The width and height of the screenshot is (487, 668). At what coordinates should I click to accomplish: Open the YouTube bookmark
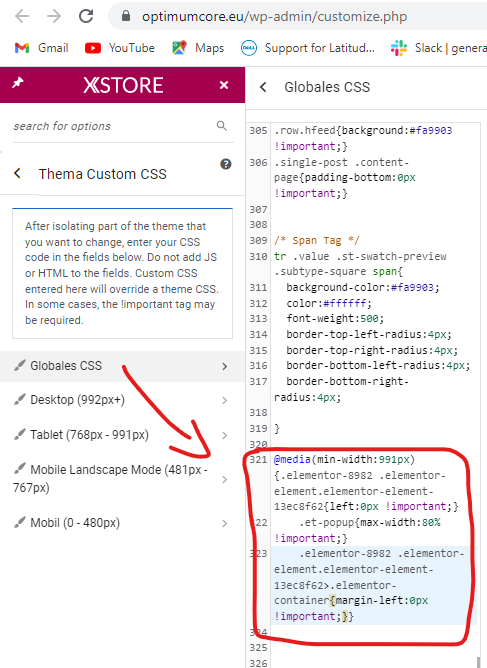120,48
